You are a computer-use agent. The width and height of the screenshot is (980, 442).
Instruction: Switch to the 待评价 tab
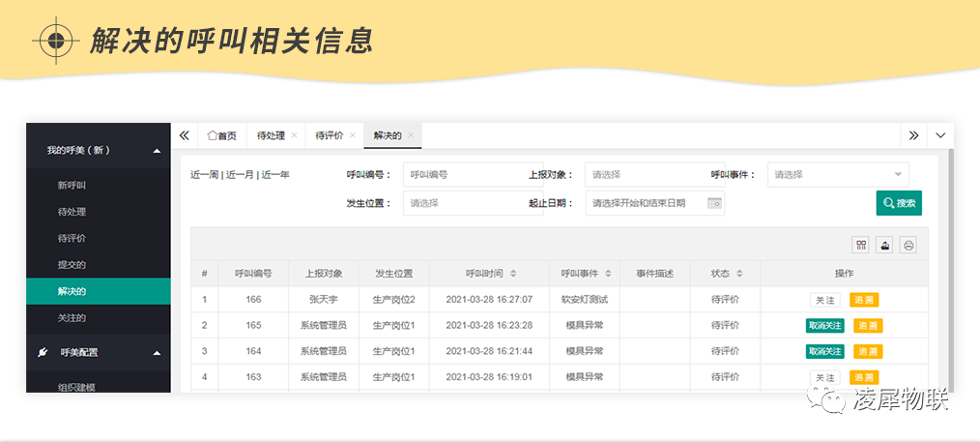coord(329,135)
